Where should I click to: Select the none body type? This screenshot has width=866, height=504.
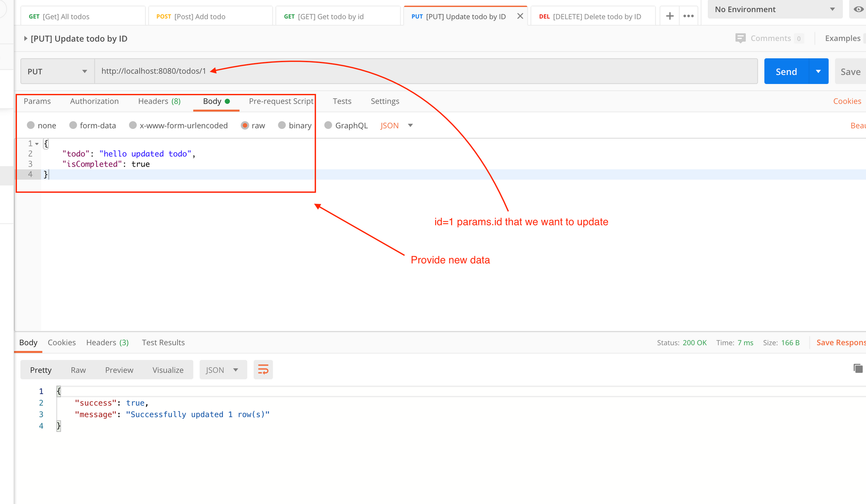tap(31, 125)
